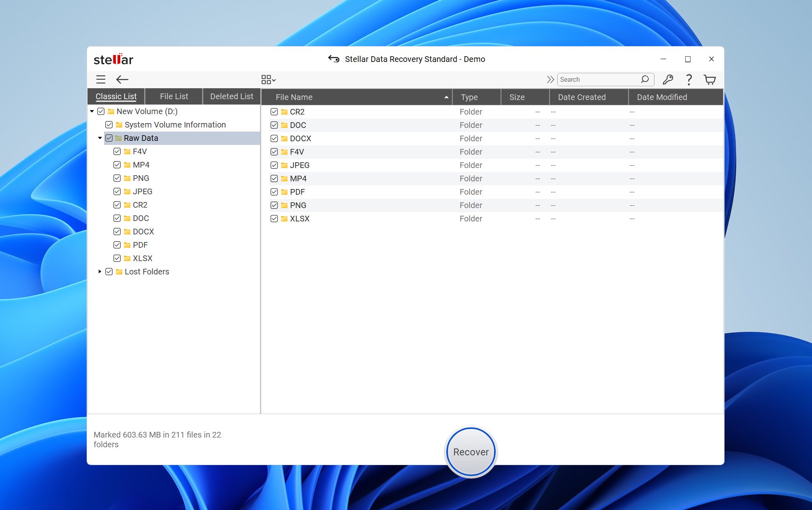Select CR2 folder in the tree
Screen dimensions: 812x510
pyautogui.click(x=140, y=205)
